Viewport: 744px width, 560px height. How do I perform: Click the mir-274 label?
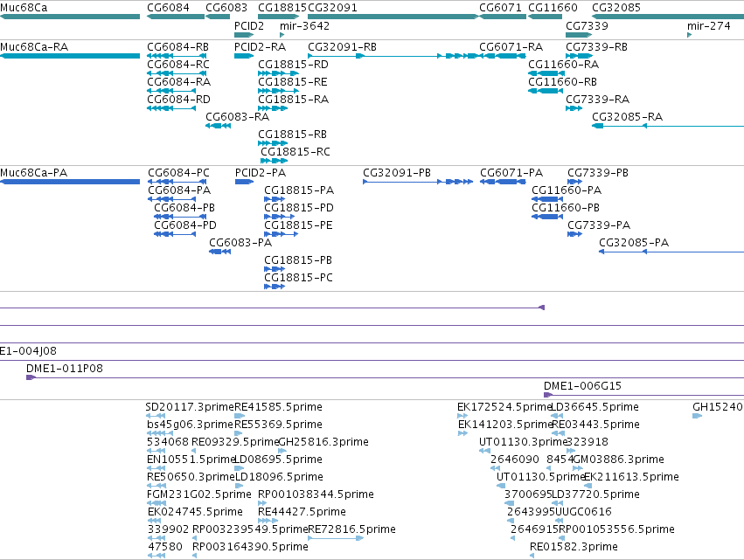[708, 25]
